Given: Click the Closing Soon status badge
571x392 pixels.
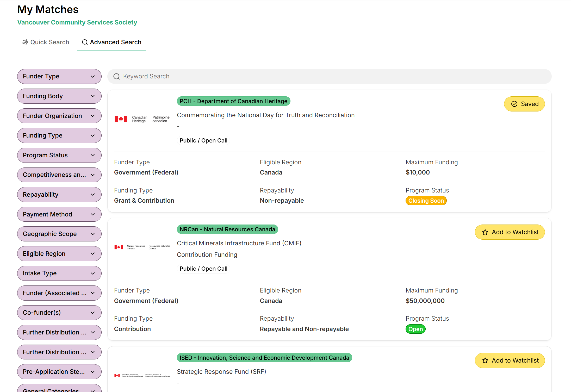Looking at the screenshot, I should (426, 201).
